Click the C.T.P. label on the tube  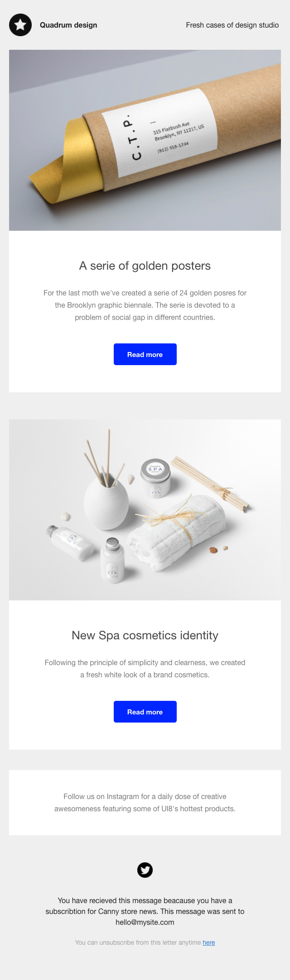(x=133, y=138)
